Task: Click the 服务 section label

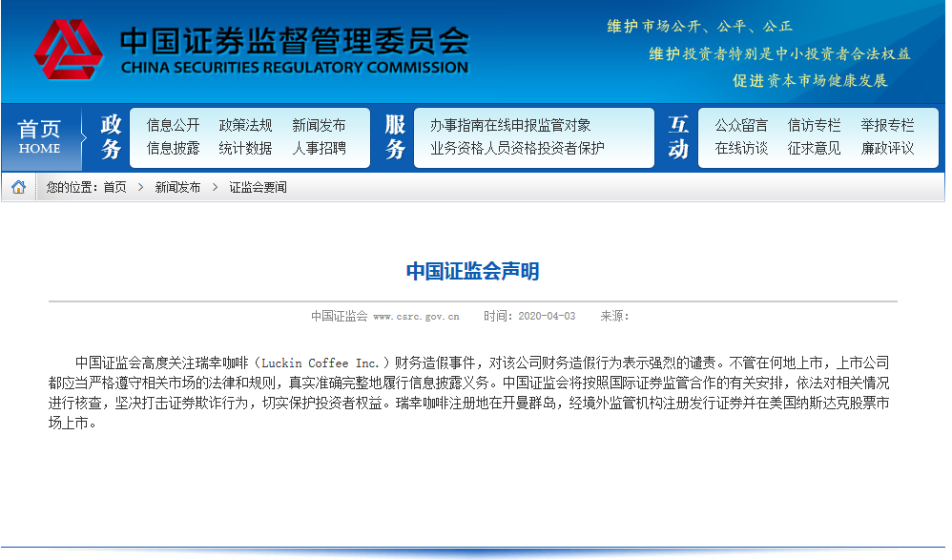Action: 395,136
